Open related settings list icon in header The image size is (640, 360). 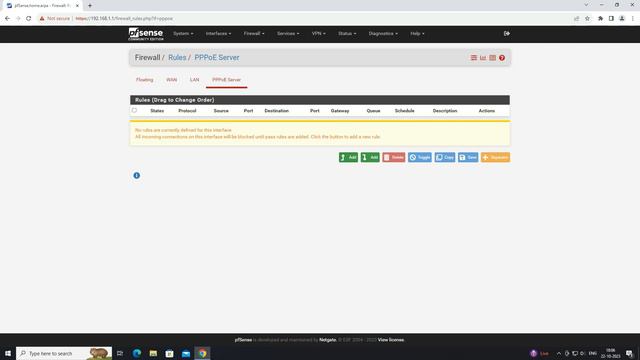pos(473,58)
